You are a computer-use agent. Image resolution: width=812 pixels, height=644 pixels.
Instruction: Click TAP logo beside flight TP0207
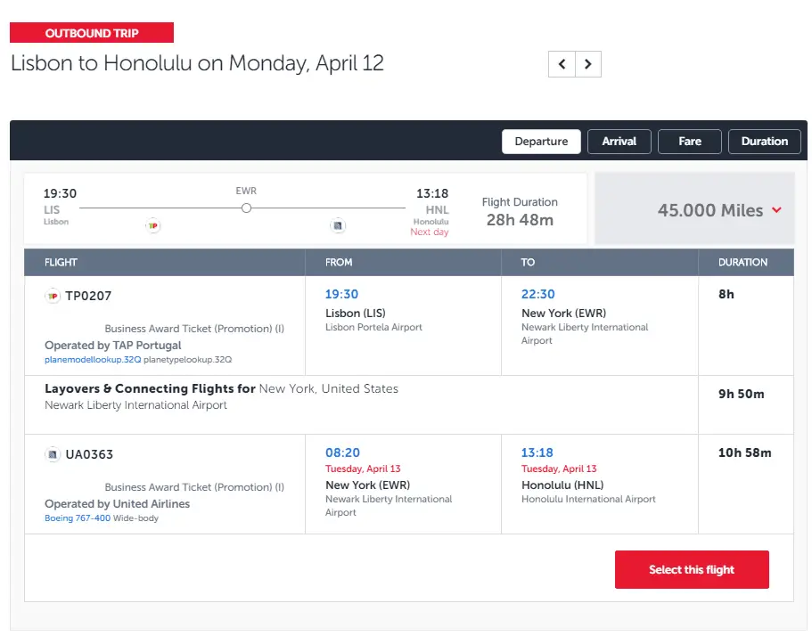pyautogui.click(x=53, y=296)
